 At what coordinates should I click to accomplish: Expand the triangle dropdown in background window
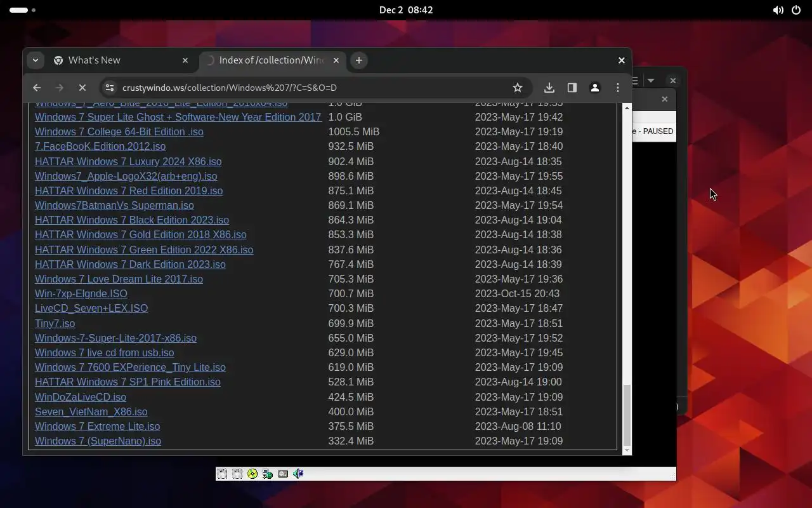651,81
